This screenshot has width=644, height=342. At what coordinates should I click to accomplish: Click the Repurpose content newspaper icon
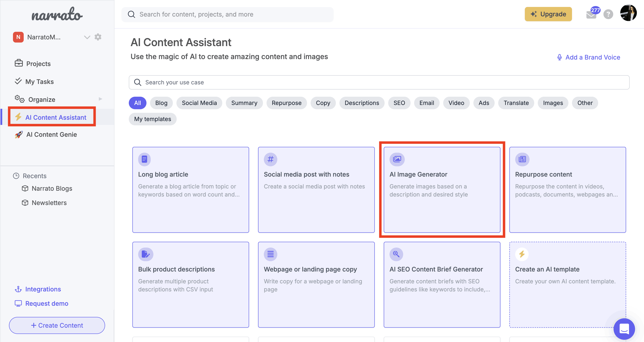pyautogui.click(x=522, y=159)
